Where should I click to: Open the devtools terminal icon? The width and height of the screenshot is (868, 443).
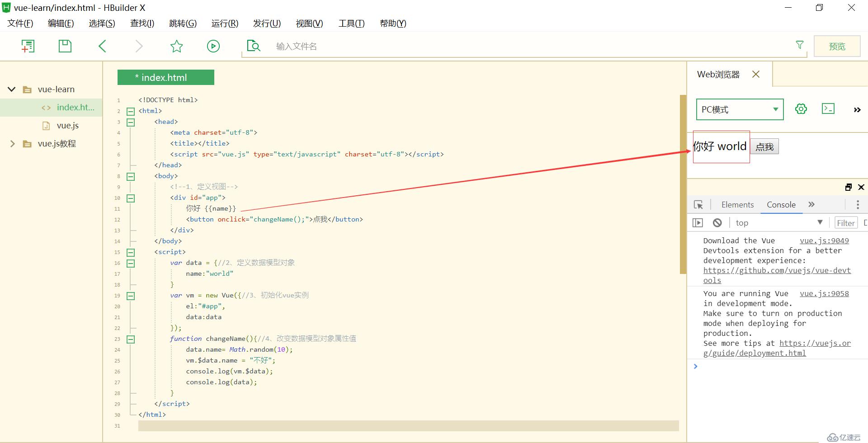828,108
